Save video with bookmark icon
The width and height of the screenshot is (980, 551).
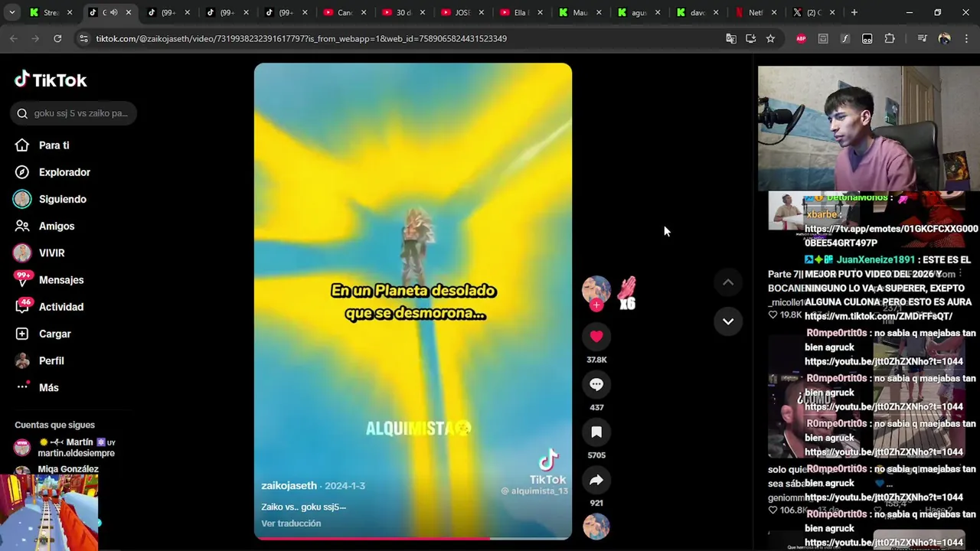596,432
